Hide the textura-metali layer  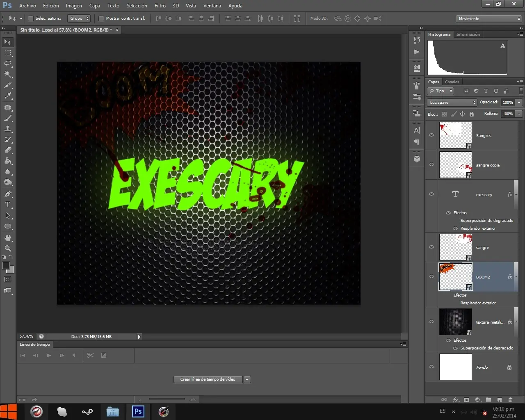point(431,322)
